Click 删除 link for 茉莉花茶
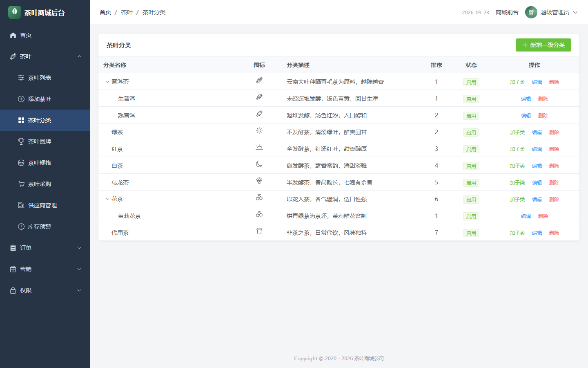588x368 pixels. pos(543,216)
